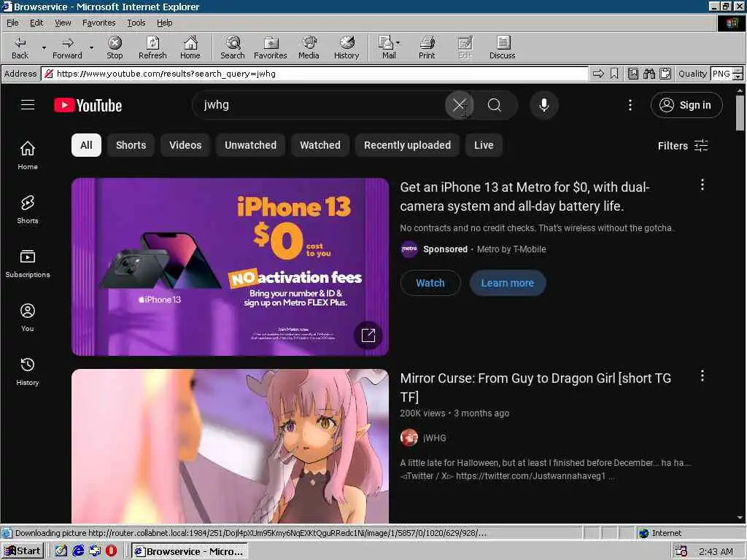
Task: Expand the Mail button dropdown arrow
Action: tap(398, 43)
